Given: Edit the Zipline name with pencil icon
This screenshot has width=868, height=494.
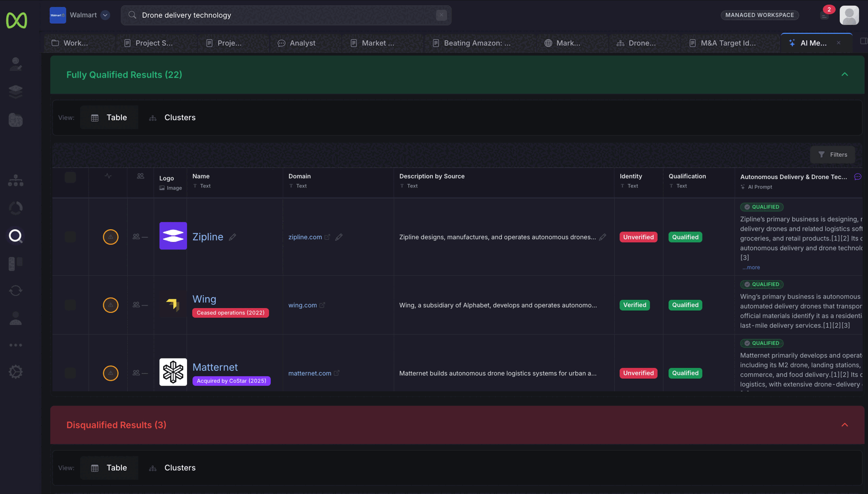Looking at the screenshot, I should (x=233, y=237).
